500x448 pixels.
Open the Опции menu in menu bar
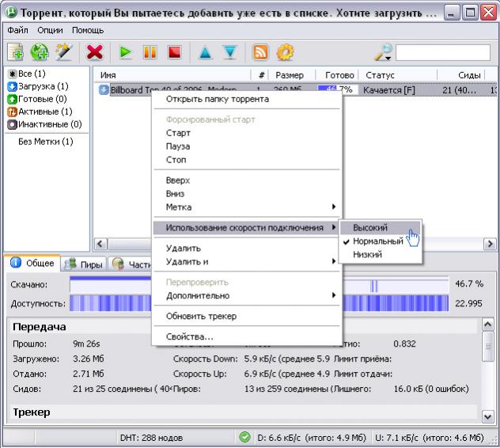(x=50, y=29)
